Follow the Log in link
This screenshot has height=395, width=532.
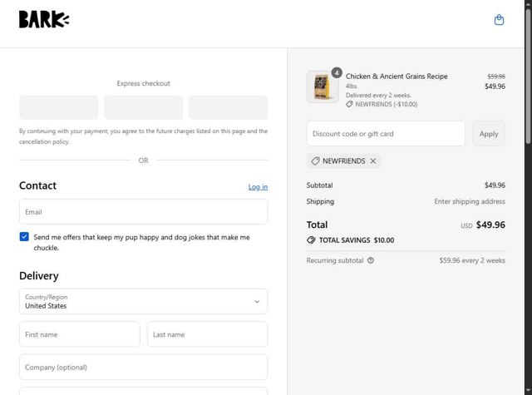258,187
